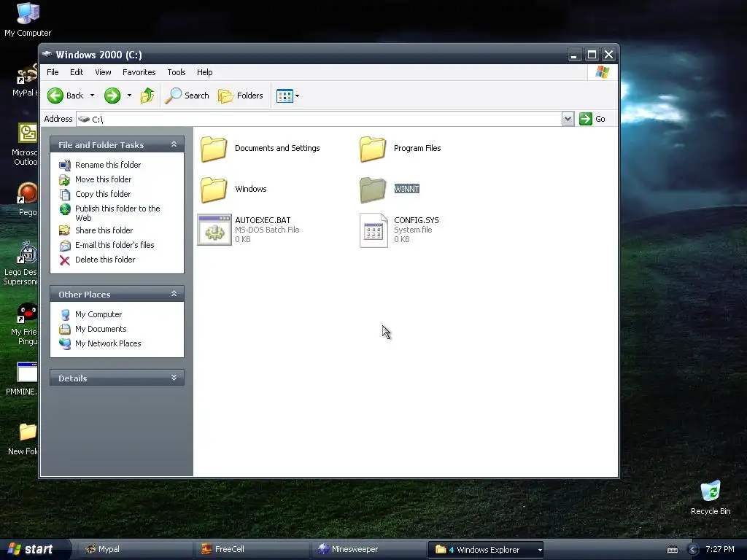Open My Network Places link
This screenshot has width=747, height=560.
108,344
